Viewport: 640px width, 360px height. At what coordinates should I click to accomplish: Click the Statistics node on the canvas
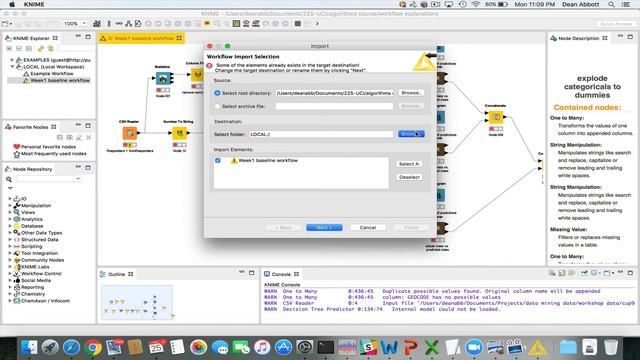pyautogui.click(x=163, y=78)
